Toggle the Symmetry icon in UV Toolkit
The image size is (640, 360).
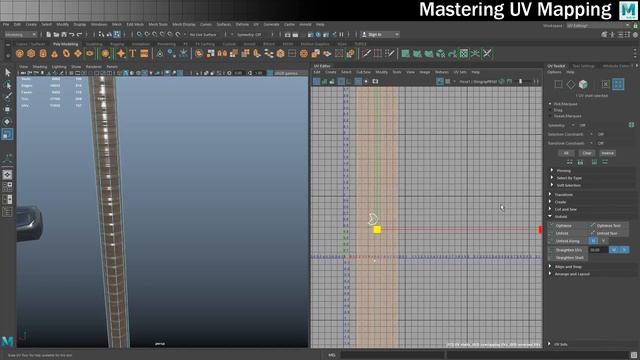[631, 125]
